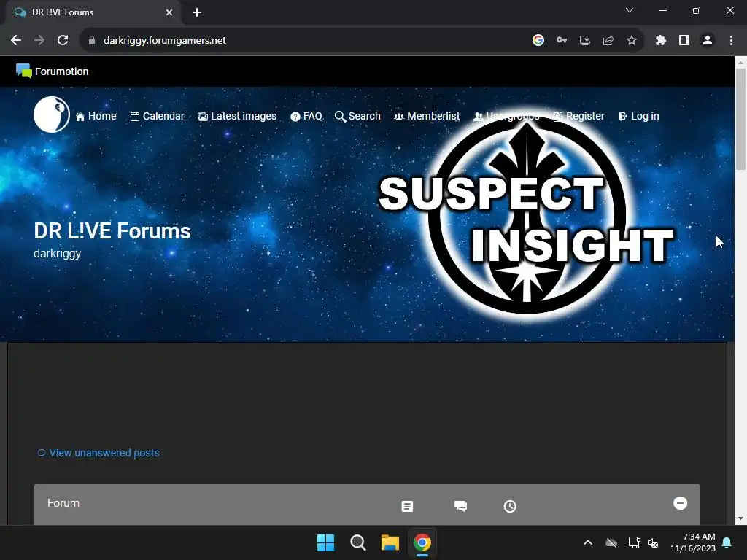Viewport: 747px width, 560px height.
Task: Click the Forumotion logo in top bar
Action: (x=52, y=71)
